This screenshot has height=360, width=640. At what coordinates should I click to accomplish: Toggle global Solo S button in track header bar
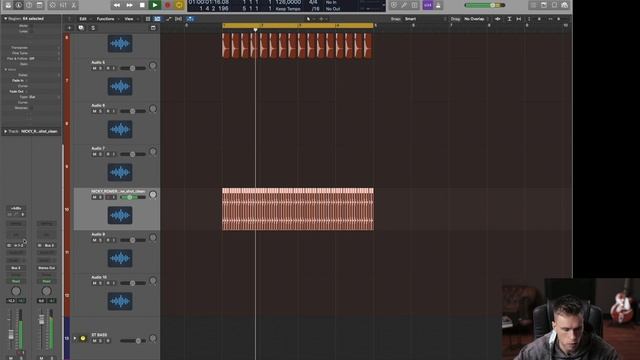tap(93, 28)
